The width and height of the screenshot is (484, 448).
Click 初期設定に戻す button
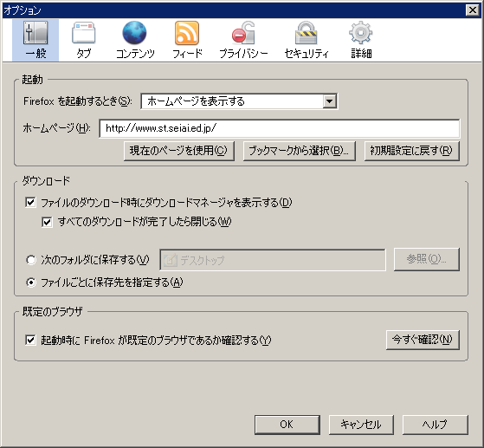click(412, 151)
